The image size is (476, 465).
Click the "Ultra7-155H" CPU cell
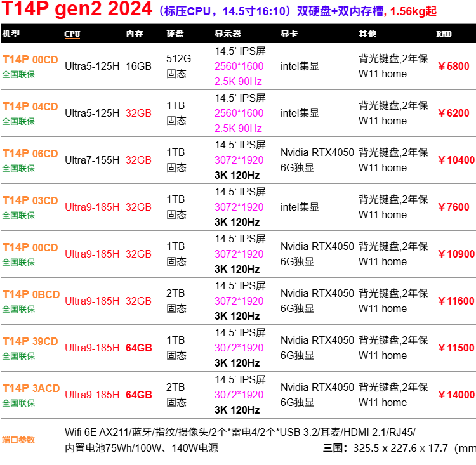point(92,160)
